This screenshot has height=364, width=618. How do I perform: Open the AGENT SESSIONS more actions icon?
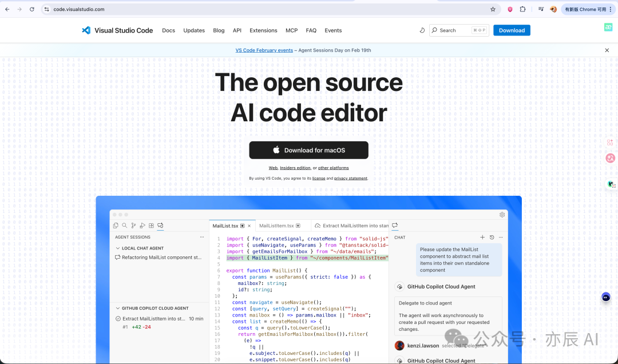(201, 237)
